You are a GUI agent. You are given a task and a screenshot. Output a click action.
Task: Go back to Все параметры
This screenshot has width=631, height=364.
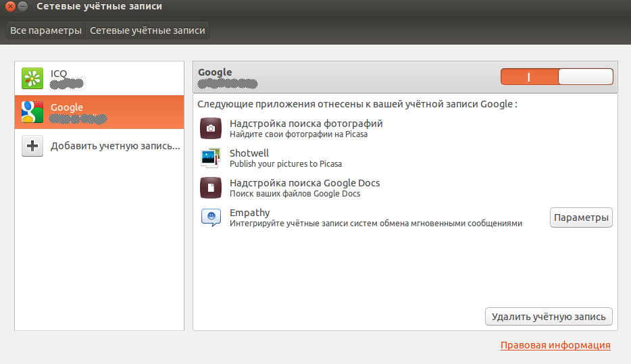click(46, 30)
